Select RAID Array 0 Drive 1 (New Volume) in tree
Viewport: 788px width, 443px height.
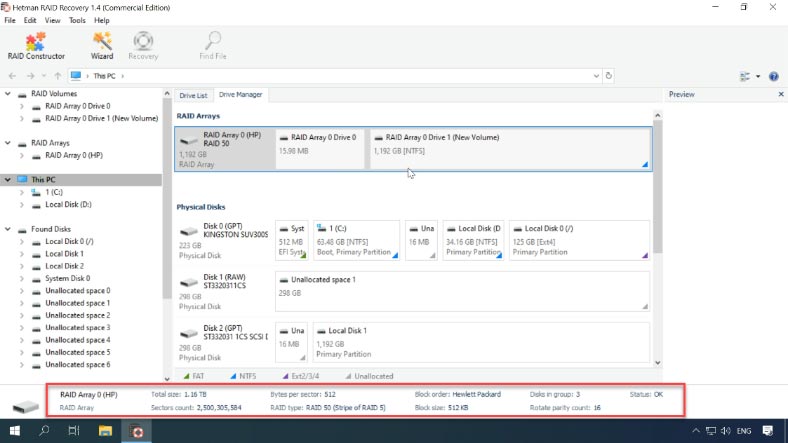pyautogui.click(x=102, y=119)
